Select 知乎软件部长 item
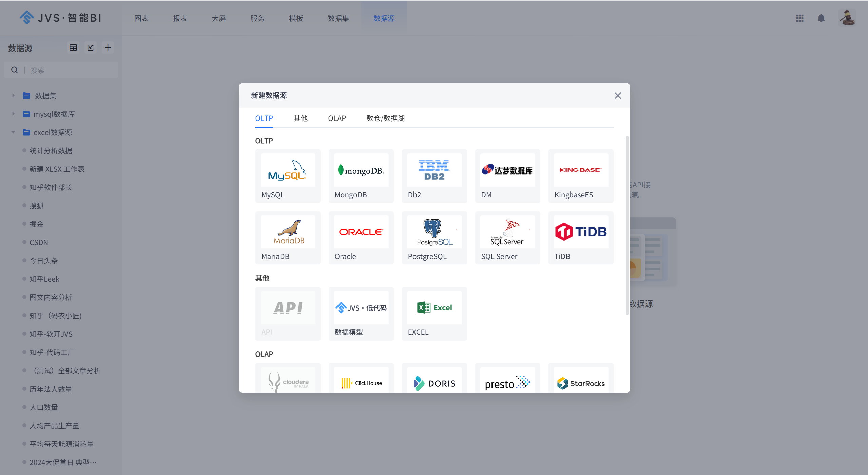 51,187
